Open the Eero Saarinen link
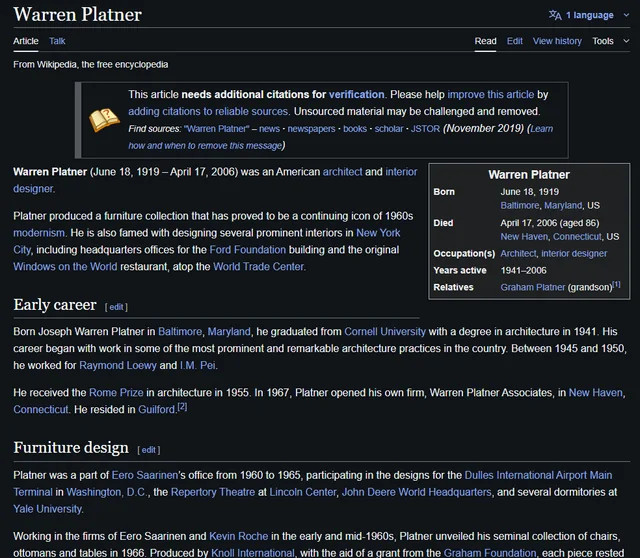The width and height of the screenshot is (640, 558). [x=144, y=475]
